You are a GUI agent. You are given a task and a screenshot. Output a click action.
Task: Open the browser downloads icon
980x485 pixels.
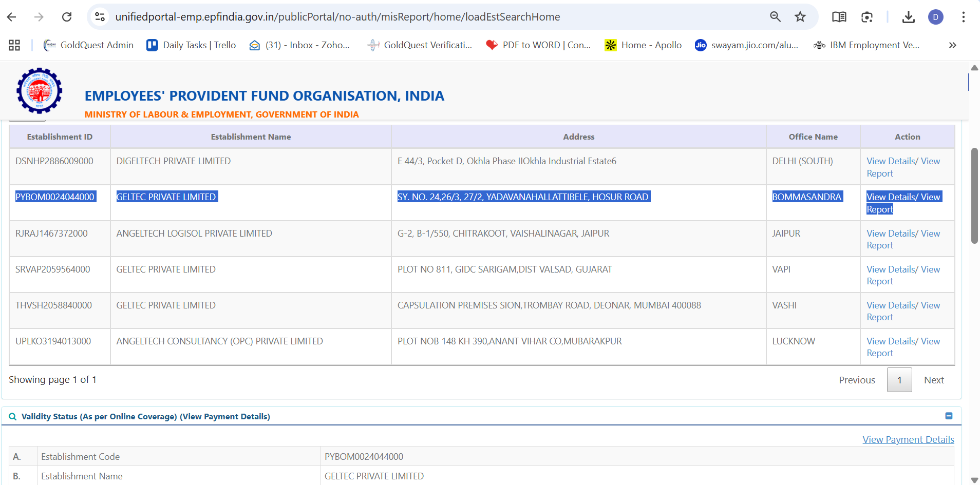tap(908, 17)
